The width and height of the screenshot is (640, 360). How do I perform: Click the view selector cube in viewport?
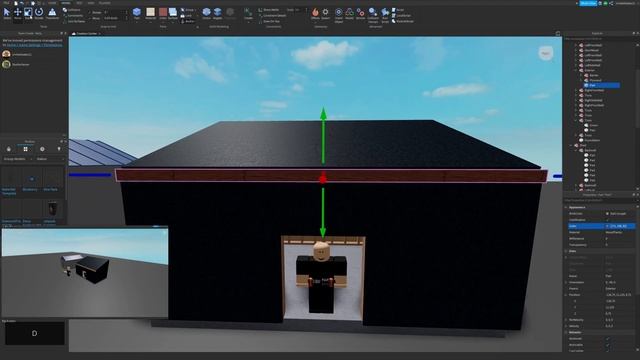pos(546,53)
